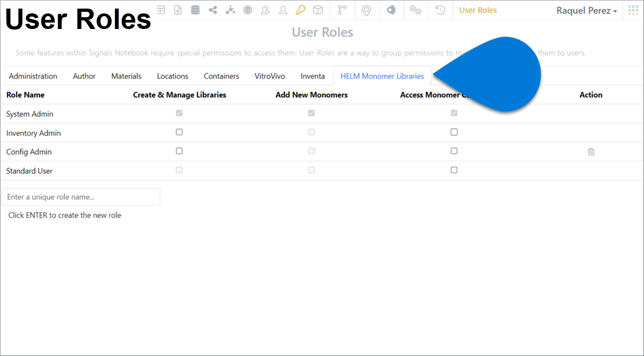Click the Add New Monomers column header

tap(312, 95)
